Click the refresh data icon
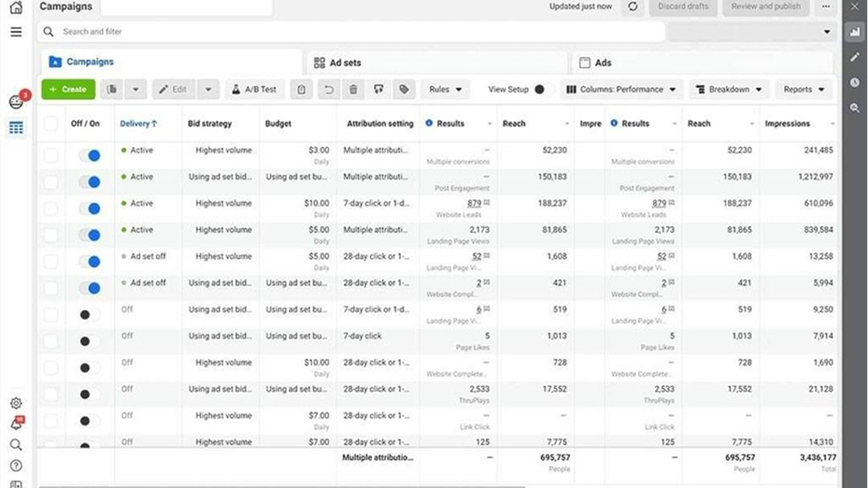Screen dimensions: 868x488 (x=633, y=7)
